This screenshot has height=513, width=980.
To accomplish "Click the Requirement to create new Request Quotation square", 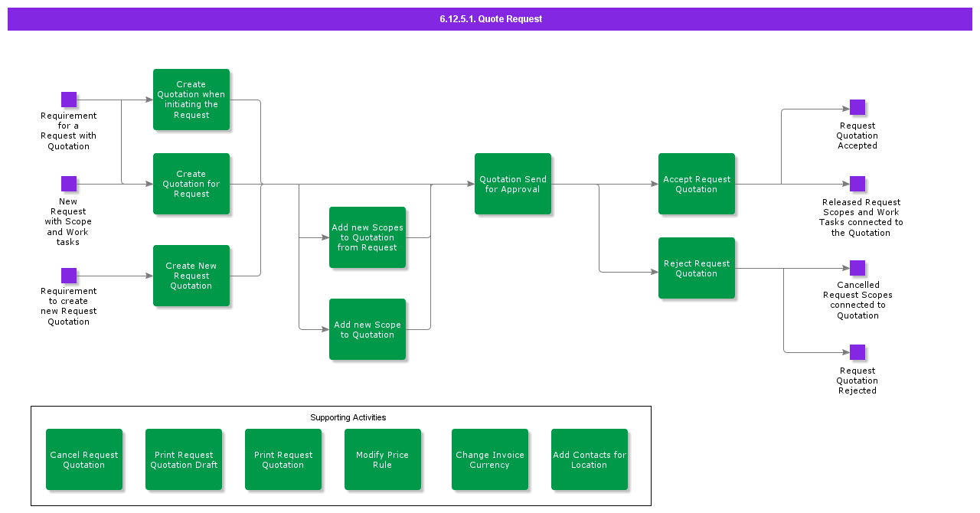I will 69,276.
